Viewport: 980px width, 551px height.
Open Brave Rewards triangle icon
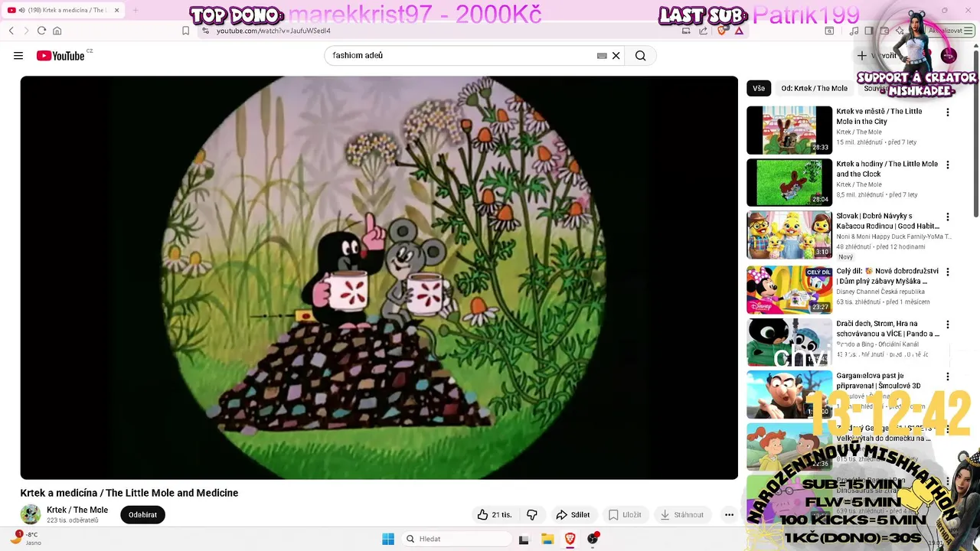tap(739, 31)
